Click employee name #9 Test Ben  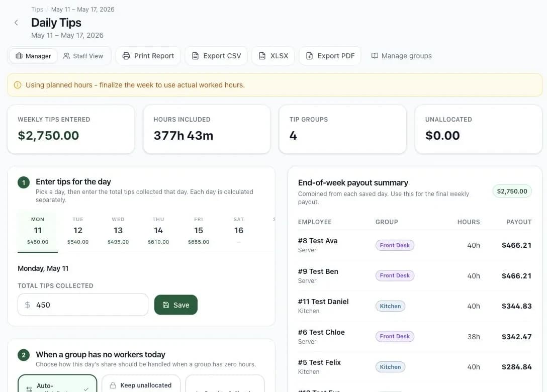pyautogui.click(x=318, y=271)
